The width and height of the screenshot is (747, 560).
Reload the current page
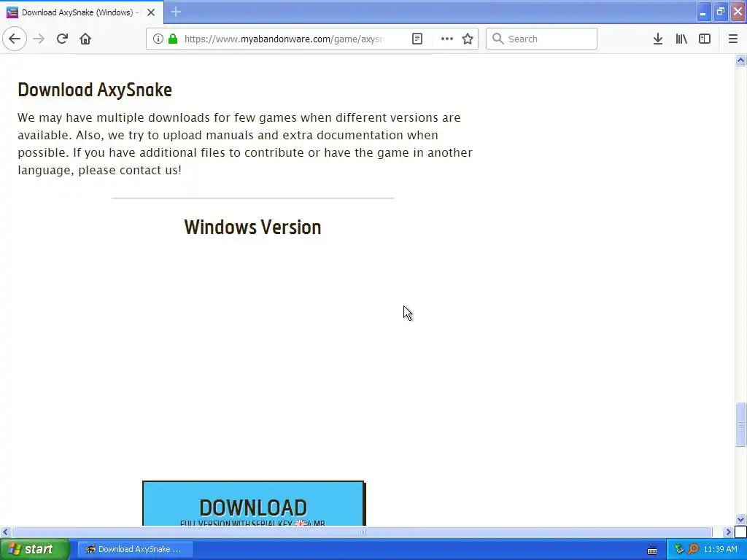[62, 39]
